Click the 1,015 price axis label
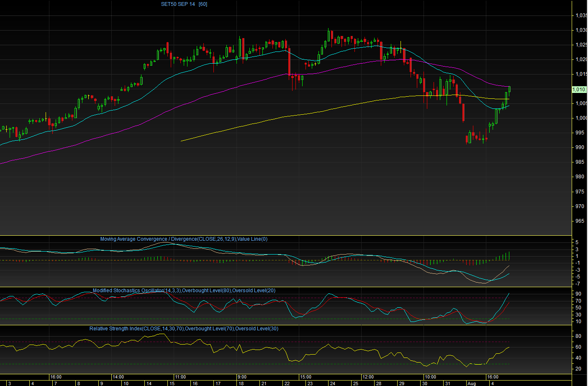 coord(581,74)
